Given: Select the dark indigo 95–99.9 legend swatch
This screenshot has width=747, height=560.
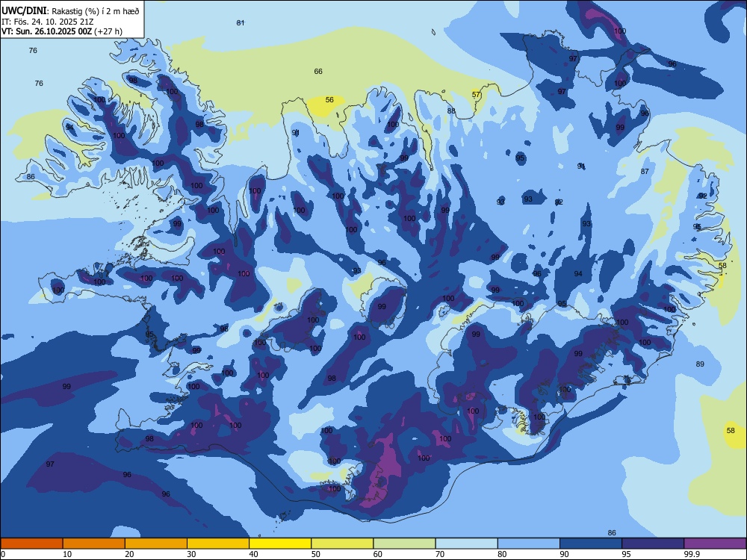Looking at the screenshot, I should coord(653,544).
